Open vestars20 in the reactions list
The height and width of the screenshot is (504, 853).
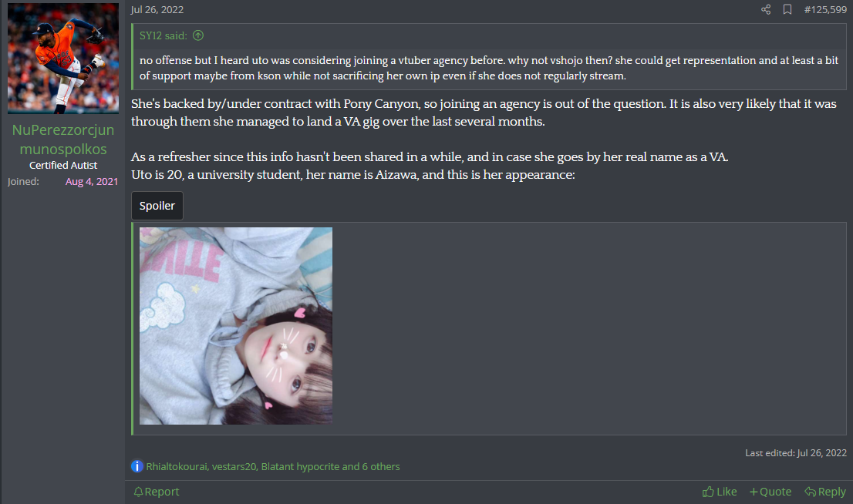pyautogui.click(x=234, y=466)
